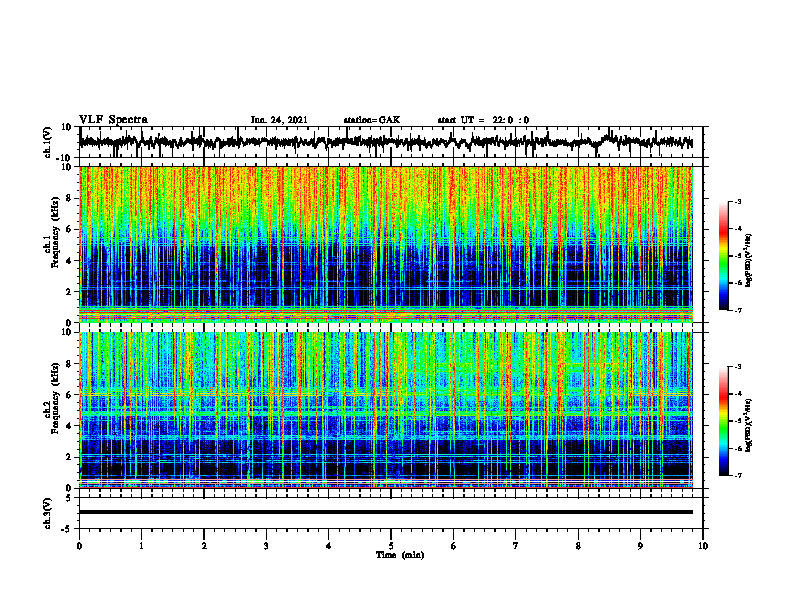The width and height of the screenshot is (792, 612).
Task: Click the "start UT = 22: 0 : 0" label
Action: [483, 120]
